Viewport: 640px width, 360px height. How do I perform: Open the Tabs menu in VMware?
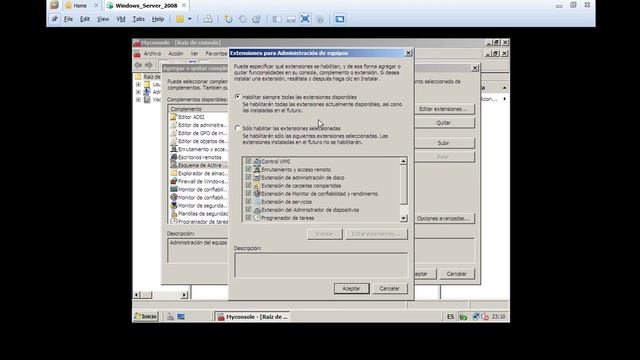point(138,19)
